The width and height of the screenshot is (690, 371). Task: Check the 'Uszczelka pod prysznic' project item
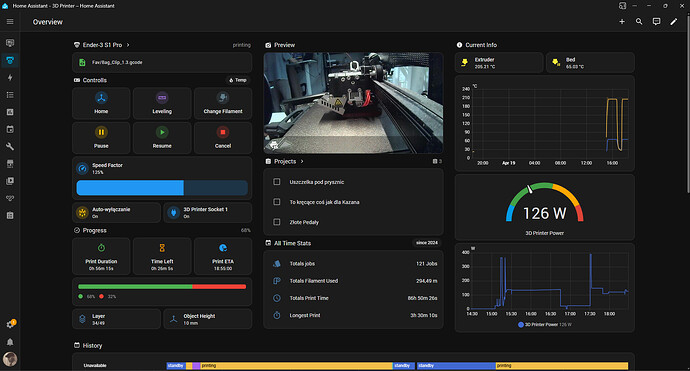pyautogui.click(x=277, y=182)
